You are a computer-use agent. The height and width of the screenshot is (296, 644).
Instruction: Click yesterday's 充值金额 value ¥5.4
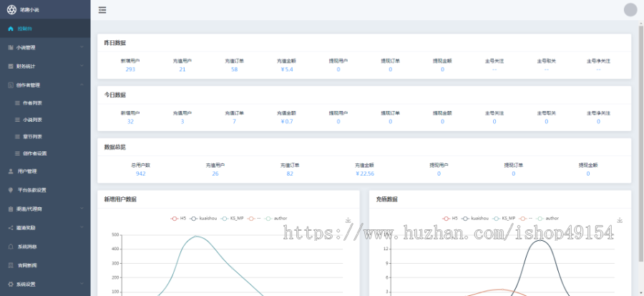[287, 70]
